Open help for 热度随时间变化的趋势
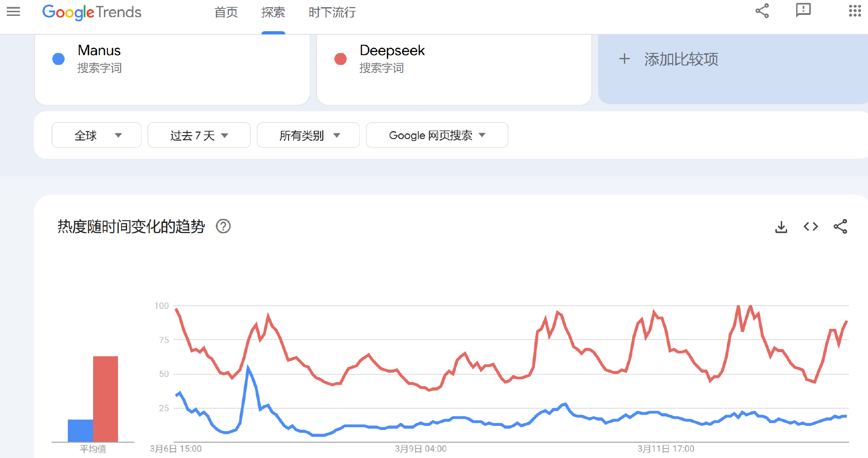Image resolution: width=868 pixels, height=458 pixels. 223,226
